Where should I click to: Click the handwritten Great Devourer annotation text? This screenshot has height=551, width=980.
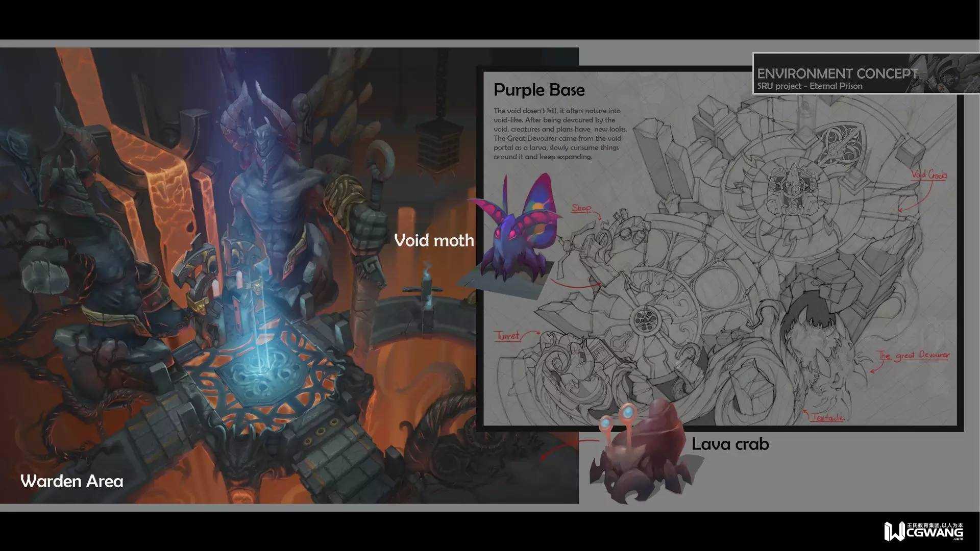[914, 356]
